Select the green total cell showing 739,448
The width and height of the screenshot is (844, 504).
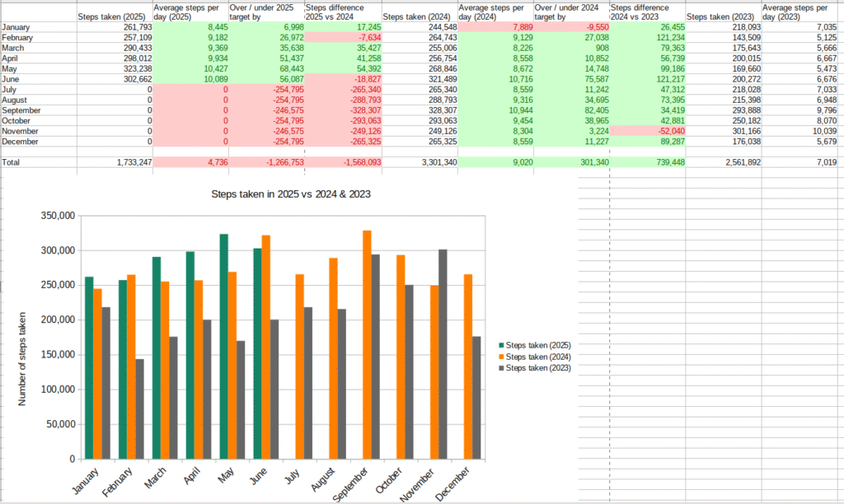coord(648,162)
